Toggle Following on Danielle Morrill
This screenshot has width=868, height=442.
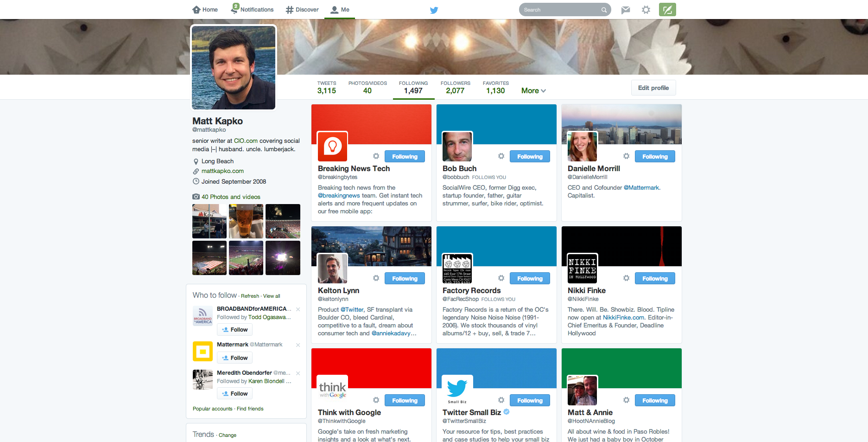pyautogui.click(x=655, y=157)
